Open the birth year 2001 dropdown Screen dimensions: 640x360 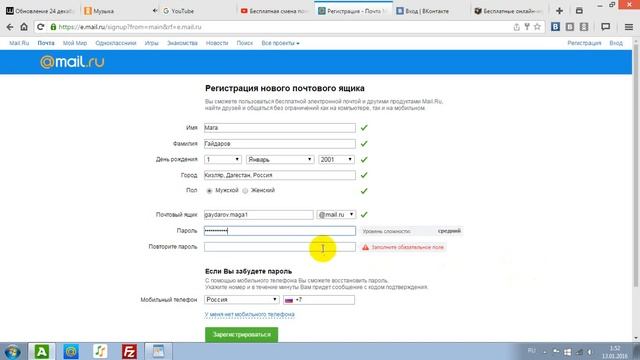(337, 160)
